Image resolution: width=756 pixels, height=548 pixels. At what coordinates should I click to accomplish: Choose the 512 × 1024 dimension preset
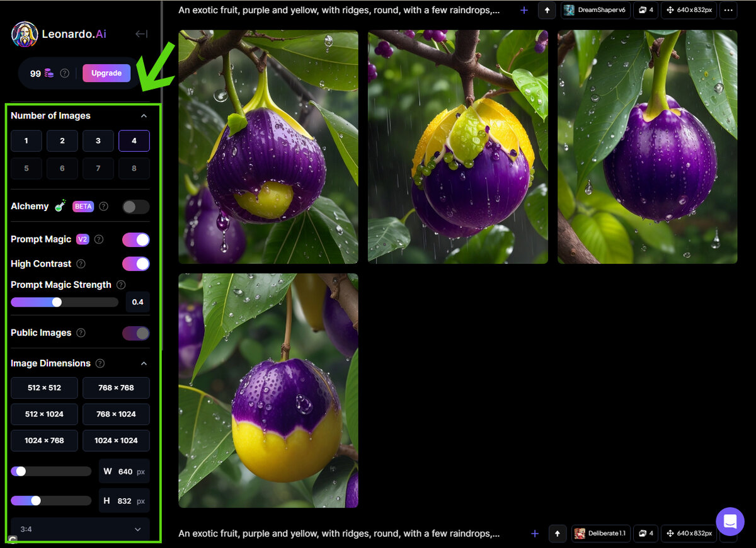point(44,414)
